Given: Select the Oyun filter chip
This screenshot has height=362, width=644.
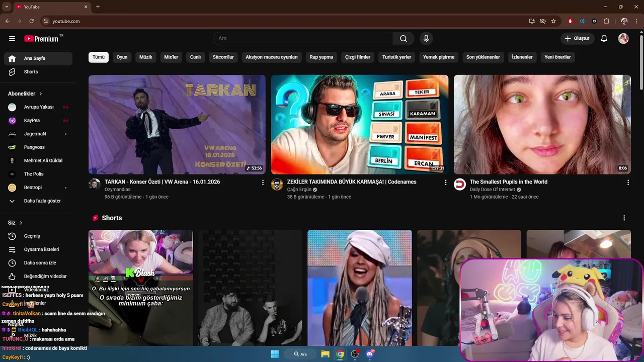Looking at the screenshot, I should 122,57.
